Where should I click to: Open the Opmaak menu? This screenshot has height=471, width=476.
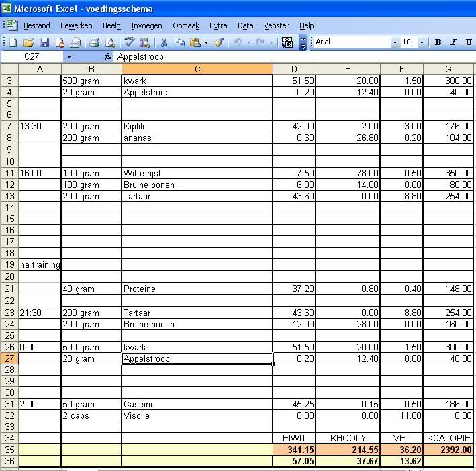[186, 25]
